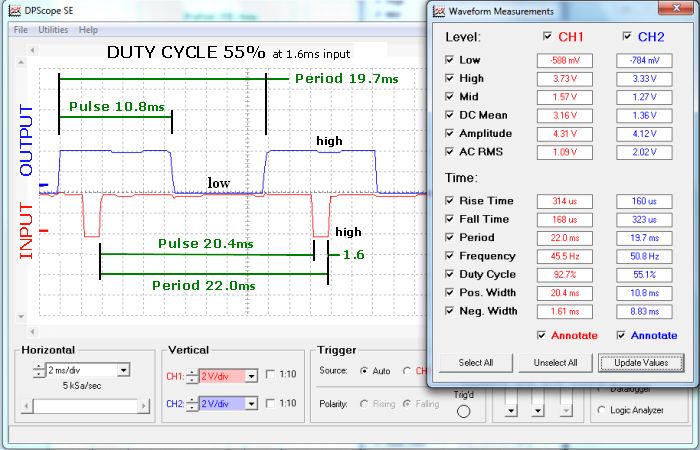The image size is (700, 450).
Task: Open the first dropdown under the measurements window
Action: pyautogui.click(x=511, y=410)
